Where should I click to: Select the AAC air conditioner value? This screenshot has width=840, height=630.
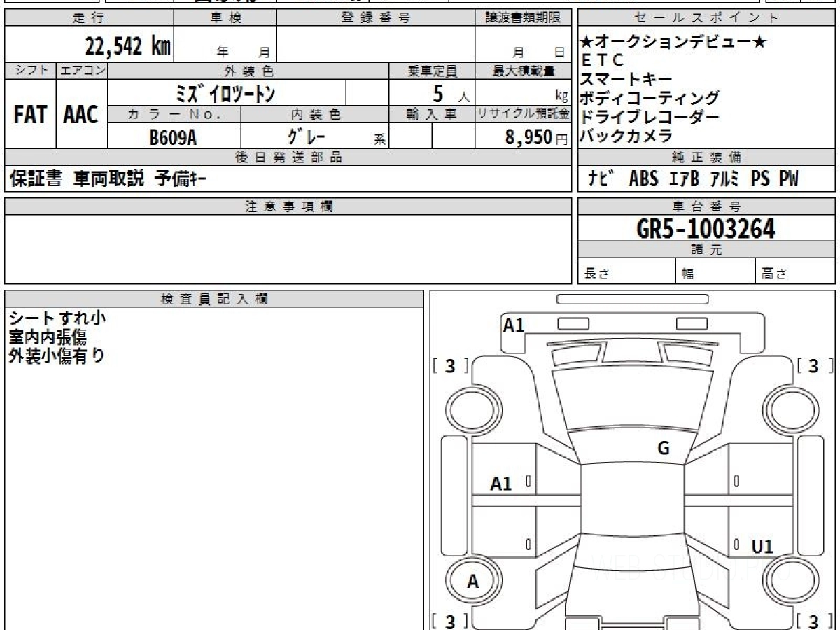(x=81, y=115)
